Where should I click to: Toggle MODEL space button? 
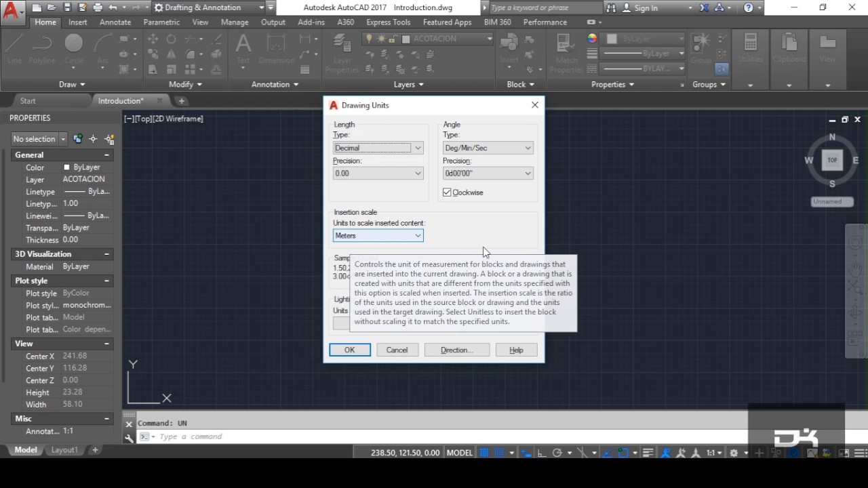coord(460,453)
